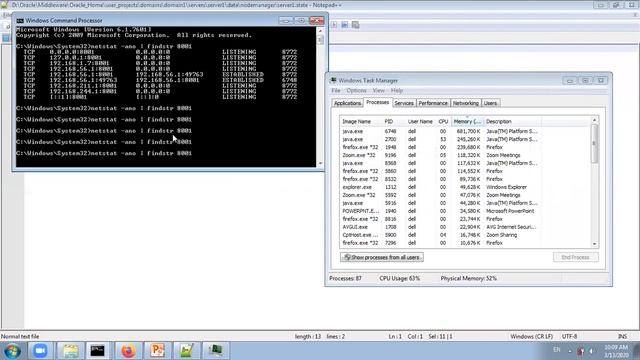Open Firefox from the taskbar

(128, 351)
